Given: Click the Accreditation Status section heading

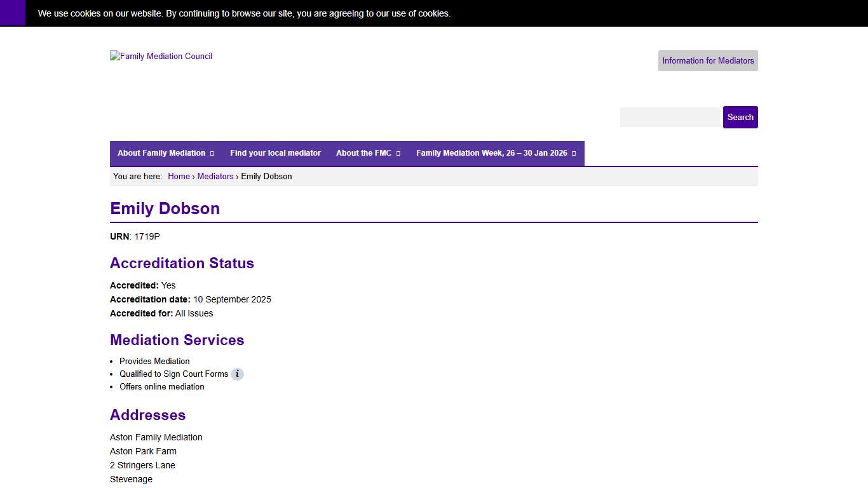Looking at the screenshot, I should pos(182,264).
